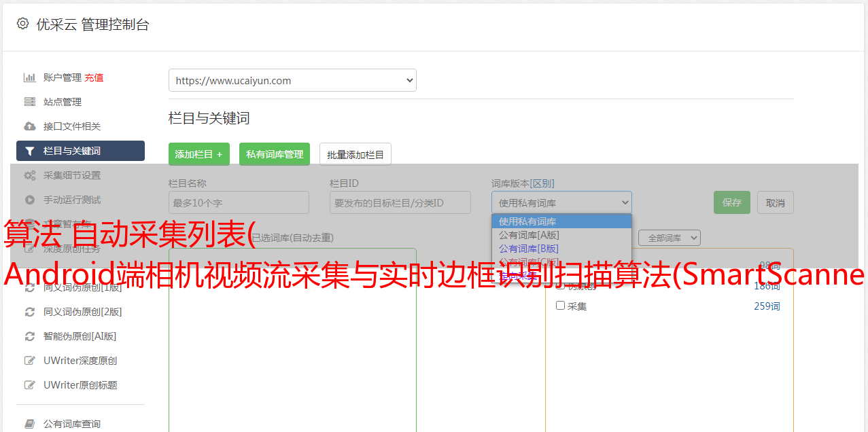This screenshot has height=432, width=868.
Task: Click the 栏目名称 input field
Action: [239, 202]
